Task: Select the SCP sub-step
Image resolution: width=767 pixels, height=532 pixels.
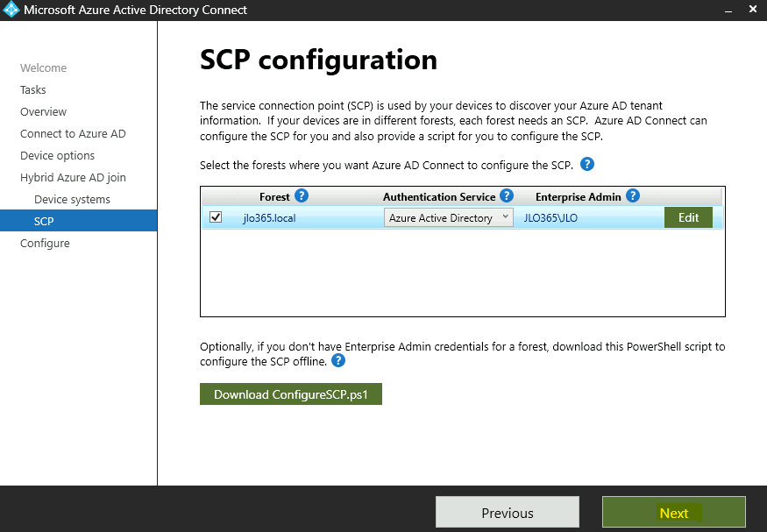Action: pos(78,221)
